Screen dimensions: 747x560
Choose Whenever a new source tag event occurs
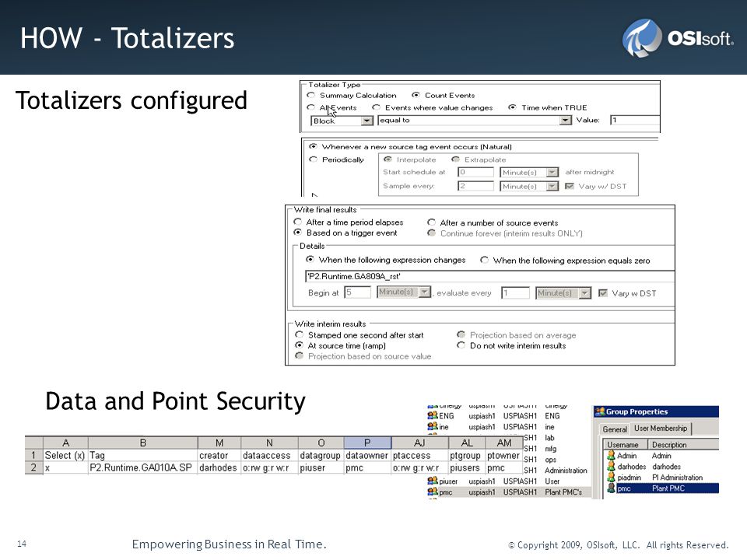pyautogui.click(x=313, y=147)
